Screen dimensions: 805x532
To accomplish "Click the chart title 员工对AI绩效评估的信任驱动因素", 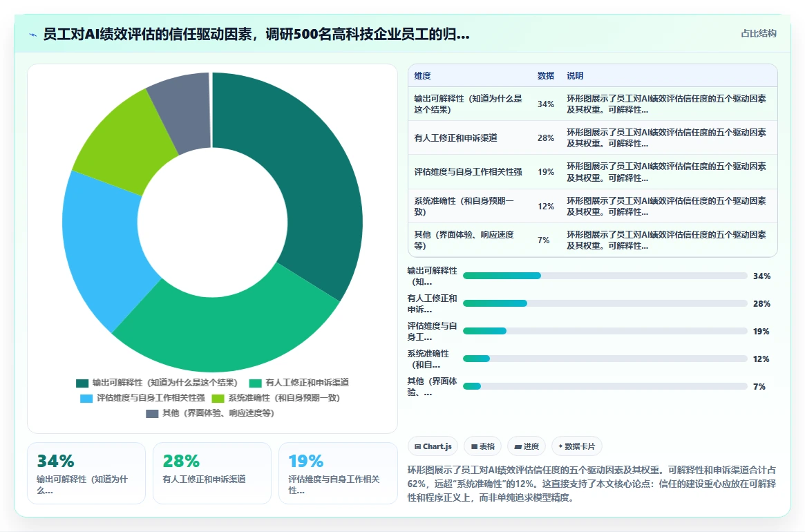I will pos(256,35).
